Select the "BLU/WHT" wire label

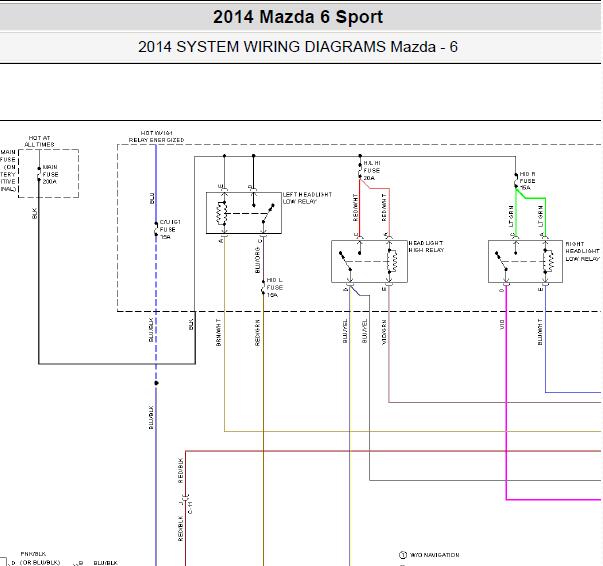point(540,331)
